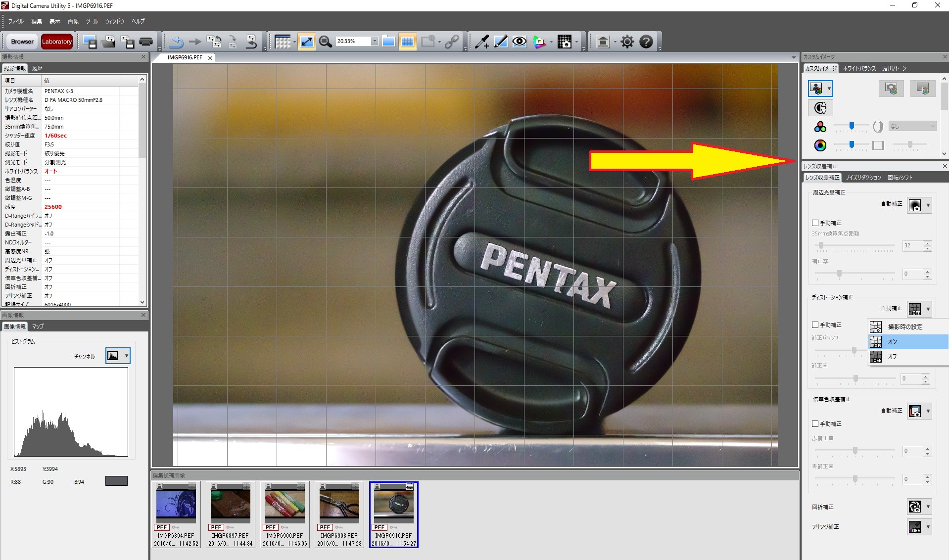The height and width of the screenshot is (560, 949).
Task: Enable 手動補正 checkbox under 倍率色収差補正
Action: (815, 424)
